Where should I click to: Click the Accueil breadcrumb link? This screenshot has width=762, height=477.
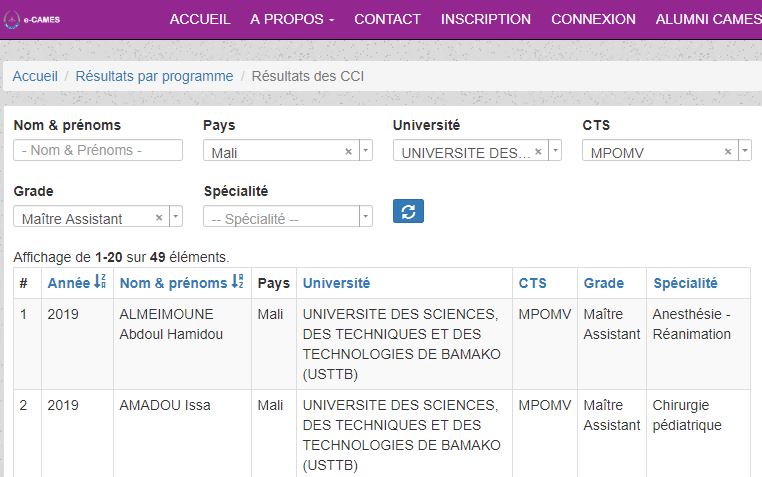[35, 76]
